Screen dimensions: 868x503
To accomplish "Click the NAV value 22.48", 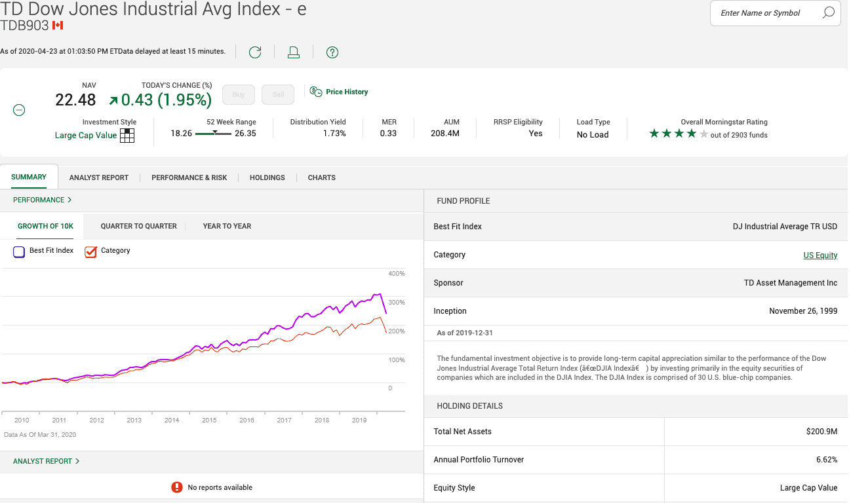I will point(75,100).
